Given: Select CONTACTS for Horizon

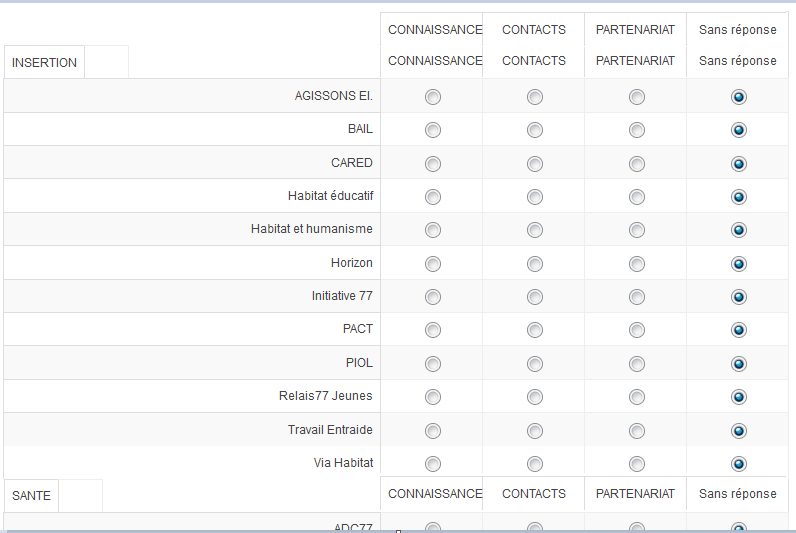Looking at the screenshot, I should coord(535,264).
